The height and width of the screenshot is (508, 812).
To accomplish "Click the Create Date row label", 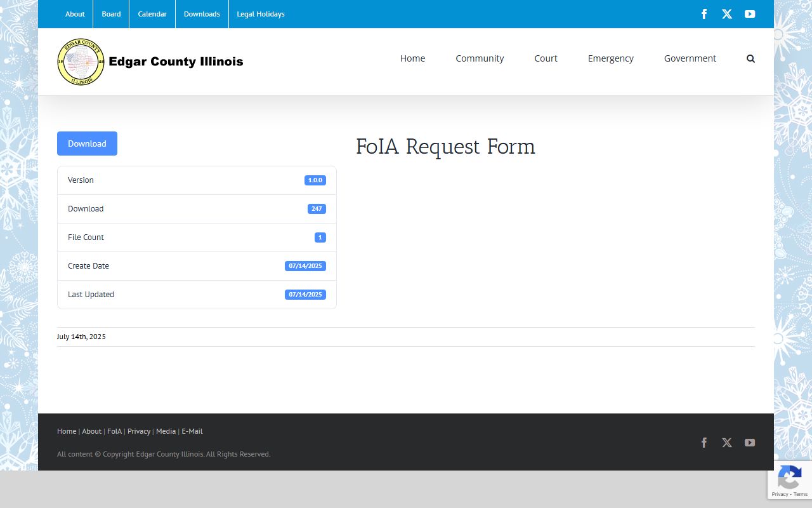I will click(x=88, y=266).
